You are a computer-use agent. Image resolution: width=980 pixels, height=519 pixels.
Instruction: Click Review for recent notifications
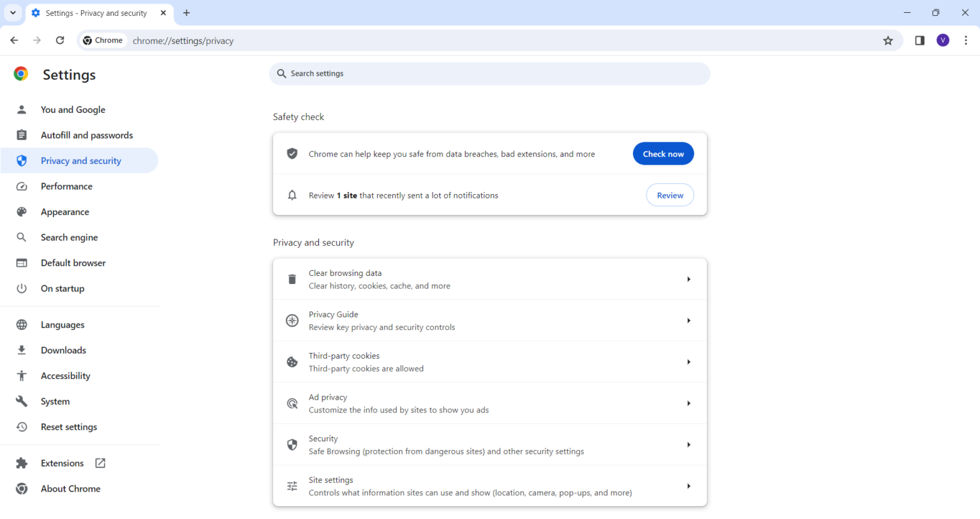point(670,195)
